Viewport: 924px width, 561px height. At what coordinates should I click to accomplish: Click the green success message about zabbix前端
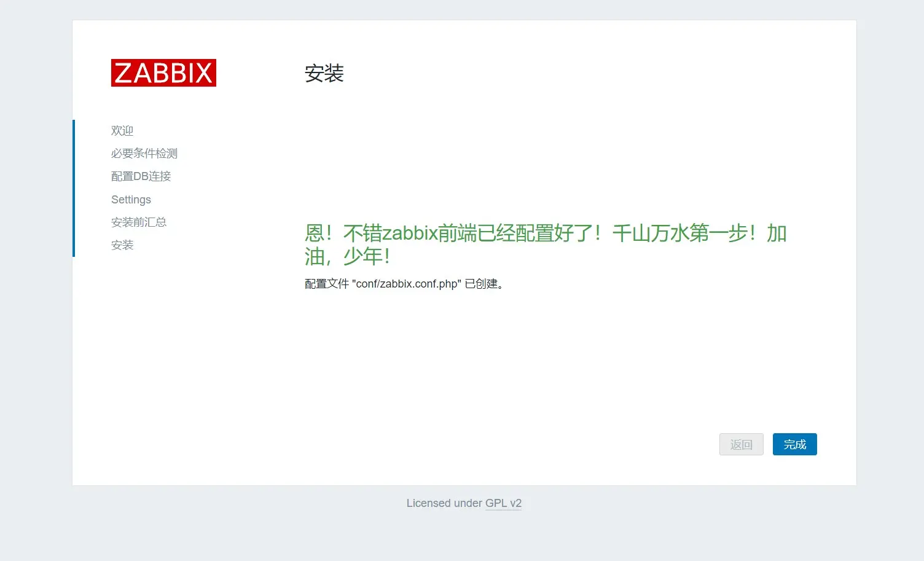(x=546, y=245)
